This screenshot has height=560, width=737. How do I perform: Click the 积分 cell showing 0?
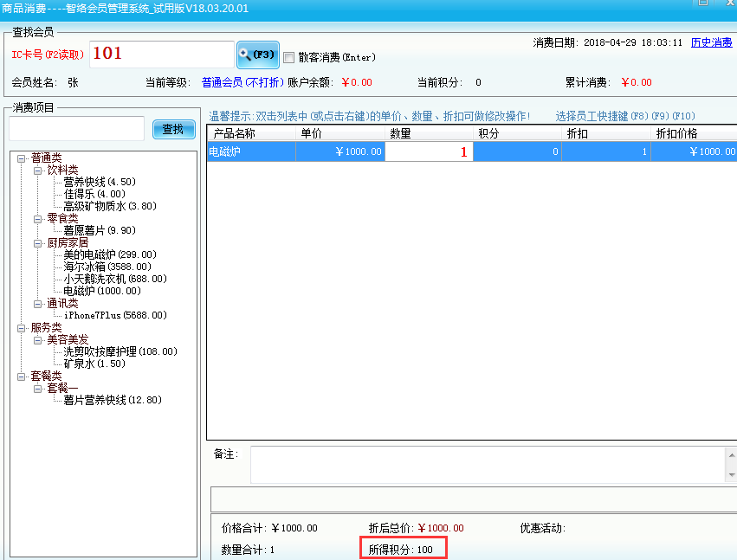click(x=518, y=151)
